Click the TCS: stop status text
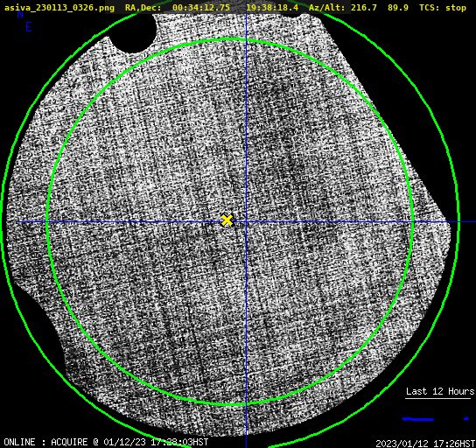This screenshot has height=448, width=476. point(443,8)
